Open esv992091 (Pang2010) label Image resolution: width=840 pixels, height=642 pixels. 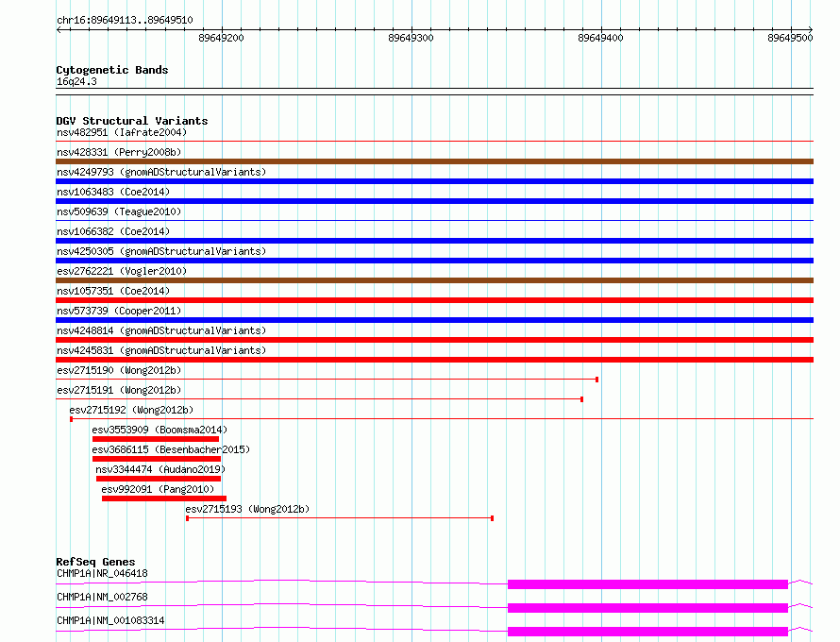coord(158,489)
